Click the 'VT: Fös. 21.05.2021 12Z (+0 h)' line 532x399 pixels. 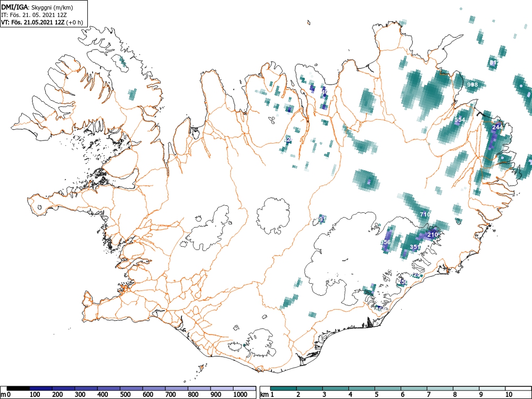click(42, 22)
